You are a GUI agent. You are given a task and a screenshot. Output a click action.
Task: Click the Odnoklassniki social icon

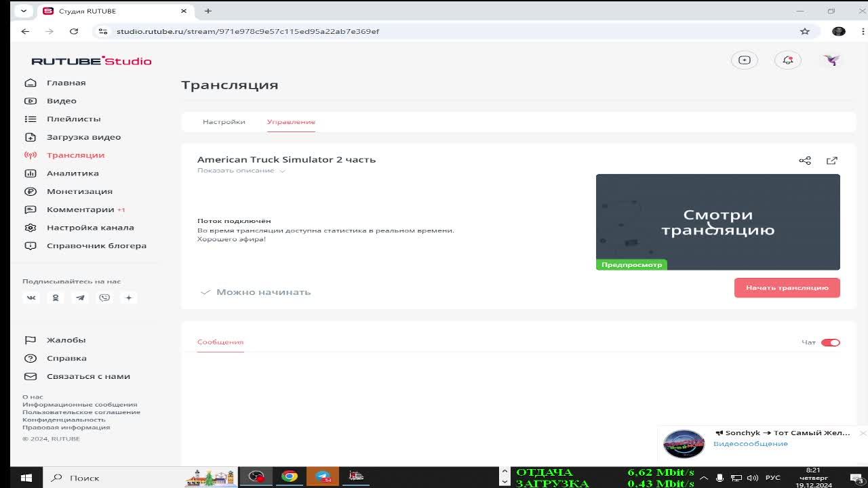(56, 298)
